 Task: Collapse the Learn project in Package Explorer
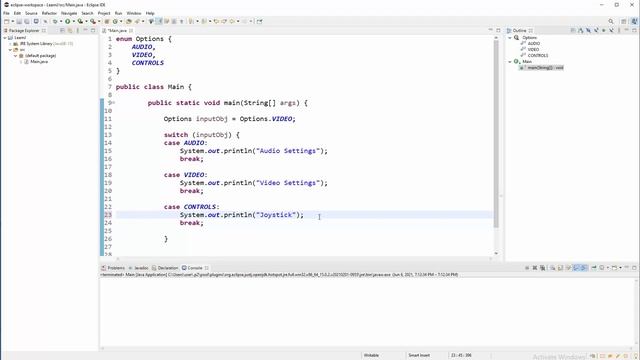click(x=5, y=38)
